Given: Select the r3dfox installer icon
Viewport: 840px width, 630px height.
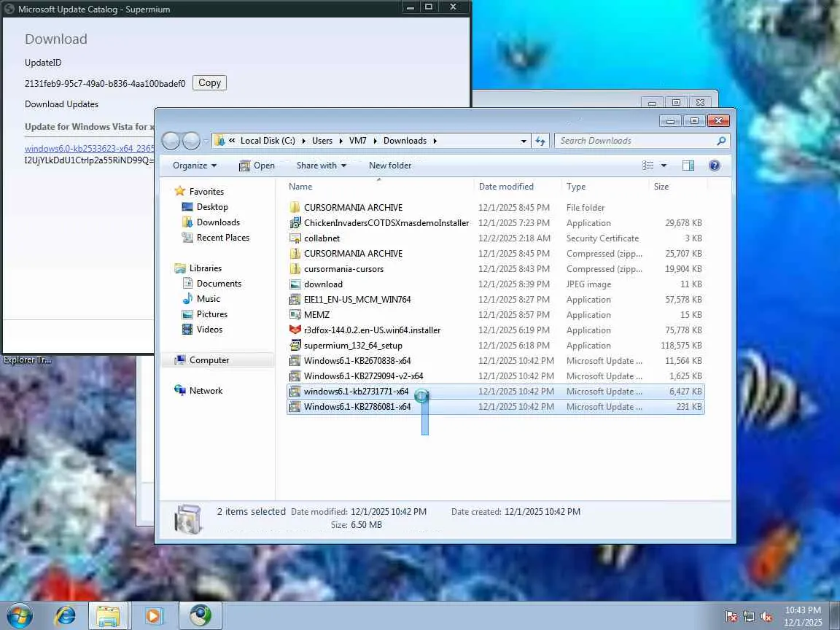Looking at the screenshot, I should tap(295, 330).
